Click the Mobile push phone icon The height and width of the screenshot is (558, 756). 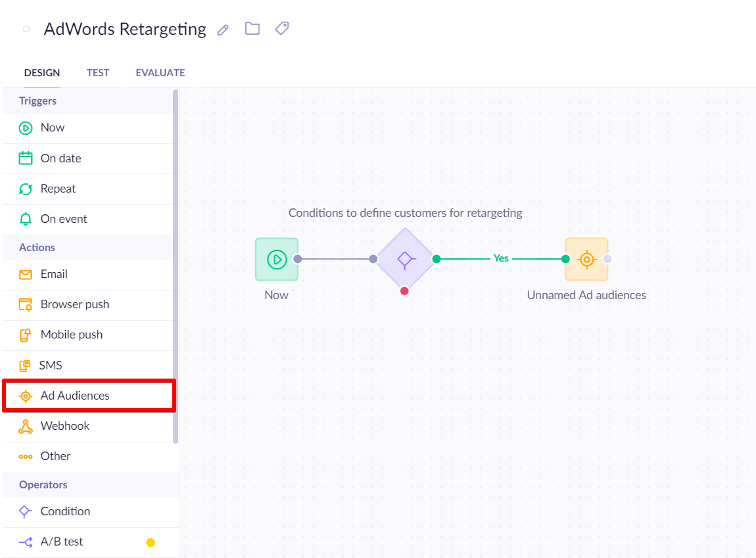(25, 335)
